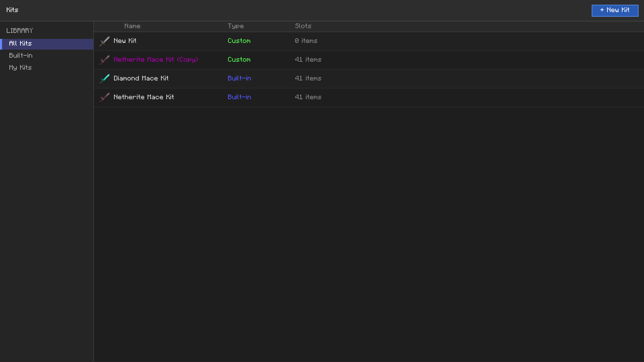Click 41 items in the Netherite Mace Kit (Copy) row
Viewport: 644px width, 362px height.
point(308,60)
